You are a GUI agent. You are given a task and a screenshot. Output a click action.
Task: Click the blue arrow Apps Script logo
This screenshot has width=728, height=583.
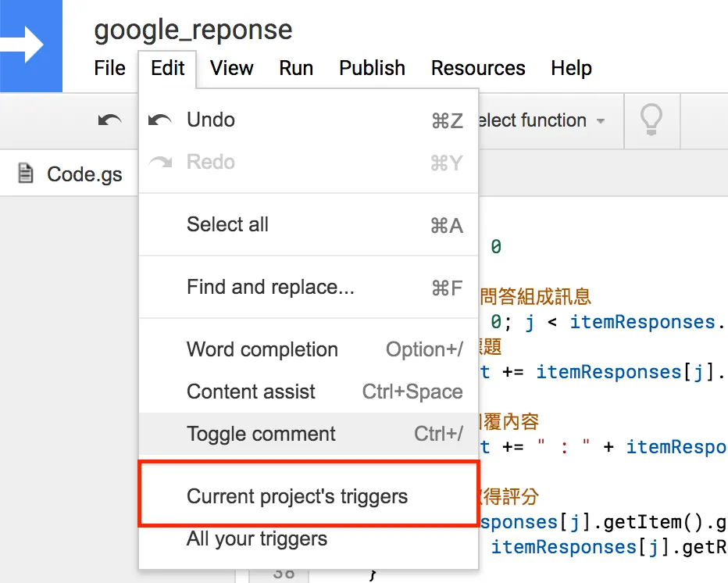click(x=30, y=45)
